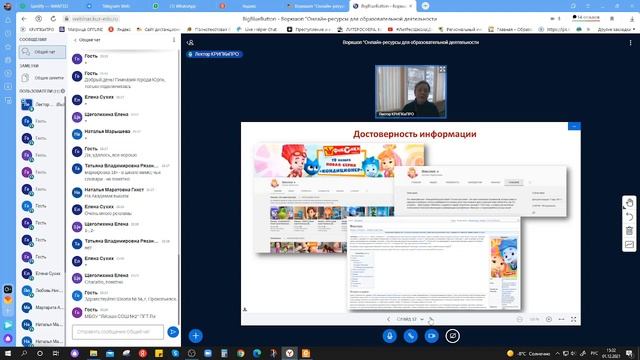Viewport: 640px width, 360px height.
Task: Click the browser address bar URL
Action: [95, 19]
